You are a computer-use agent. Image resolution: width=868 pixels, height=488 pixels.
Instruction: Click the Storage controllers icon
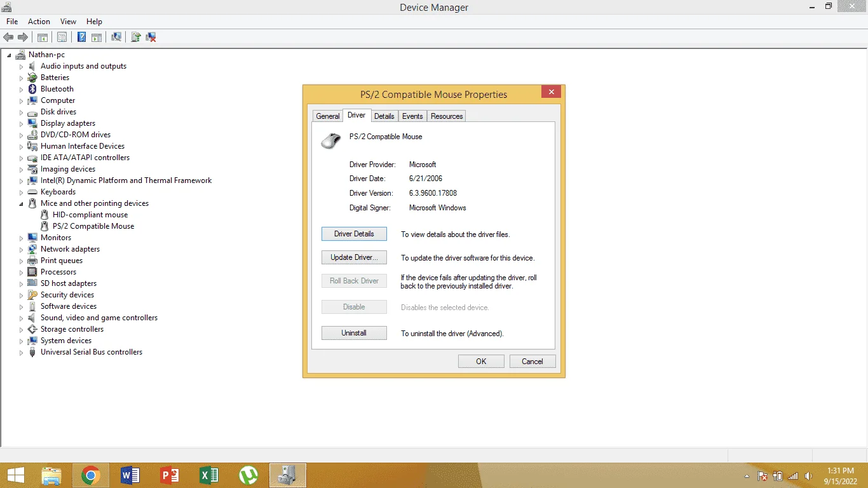click(32, 329)
